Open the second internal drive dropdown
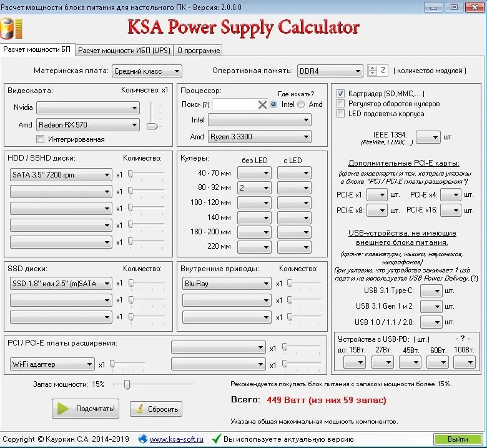 point(227,301)
